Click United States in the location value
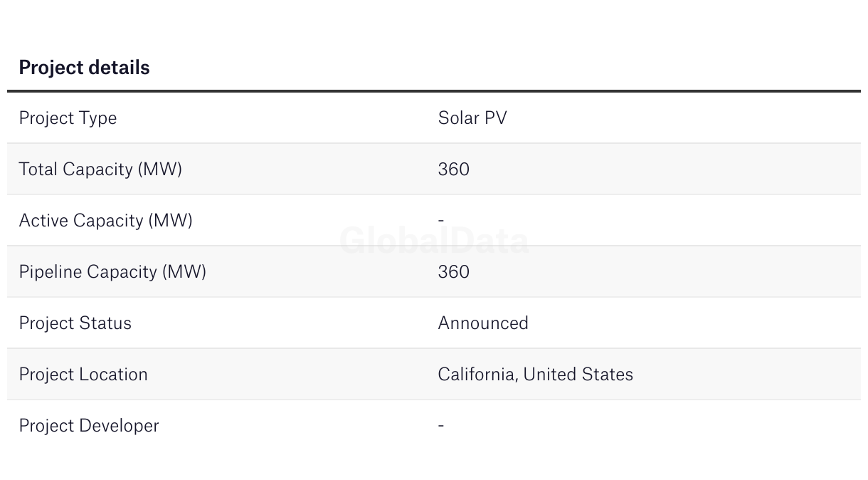Viewport: 868px width, 480px height. click(578, 375)
